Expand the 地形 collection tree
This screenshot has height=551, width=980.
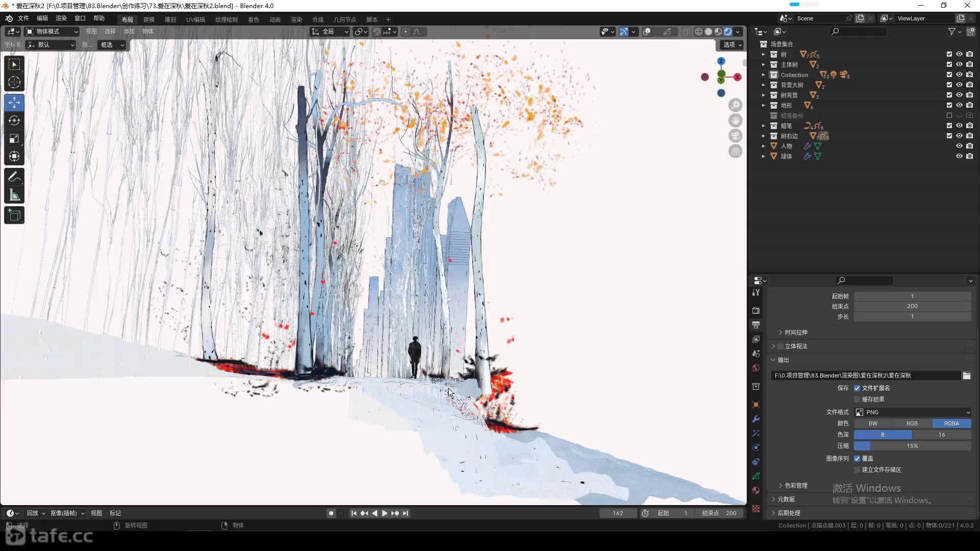click(x=763, y=105)
